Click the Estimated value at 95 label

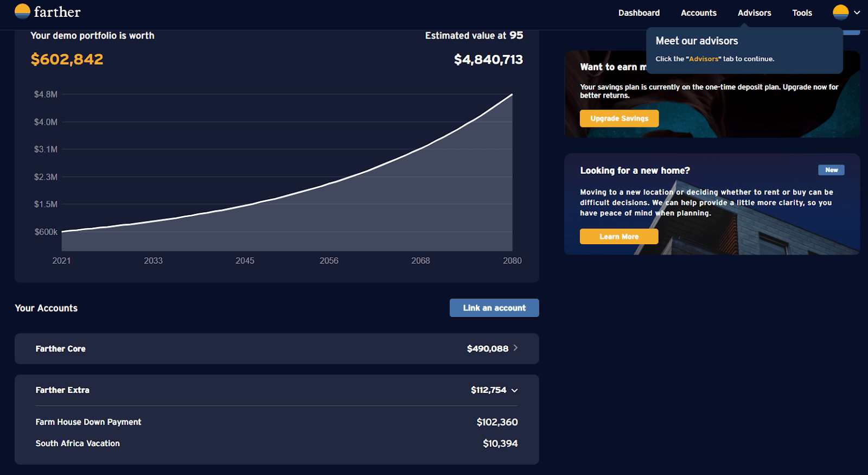(474, 35)
